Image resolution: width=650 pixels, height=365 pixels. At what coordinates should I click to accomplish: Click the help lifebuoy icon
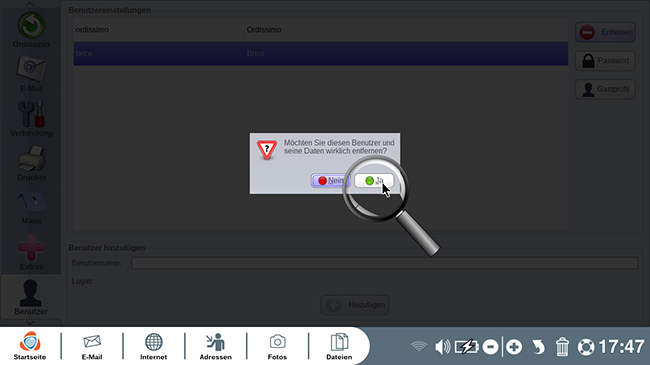[586, 347]
